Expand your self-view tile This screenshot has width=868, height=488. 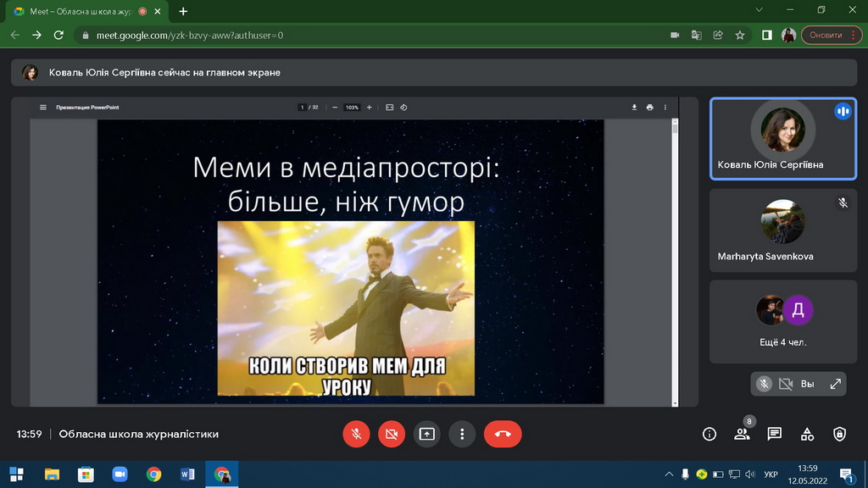[x=835, y=384]
